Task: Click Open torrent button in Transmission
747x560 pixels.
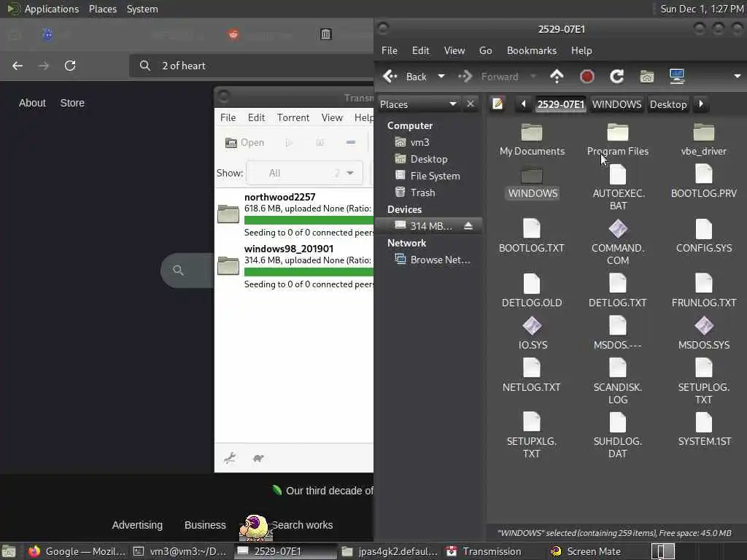Action: (244, 142)
